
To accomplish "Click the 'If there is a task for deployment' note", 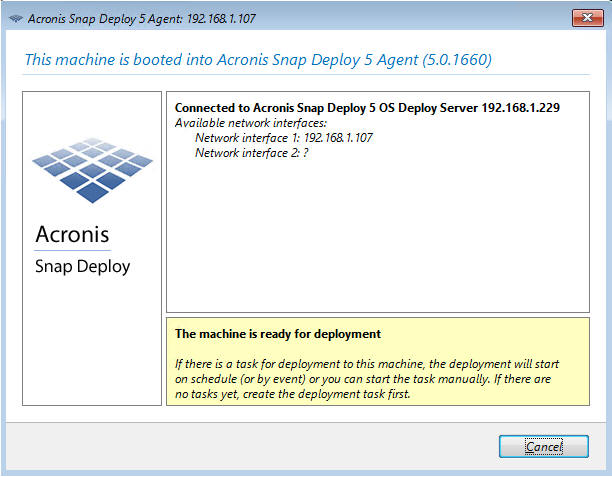I will point(367,379).
